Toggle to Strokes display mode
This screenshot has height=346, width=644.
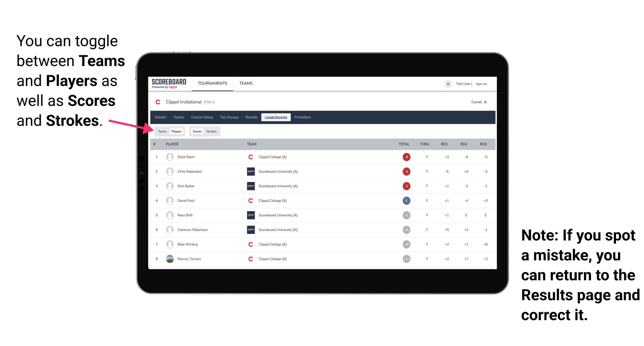[212, 131]
